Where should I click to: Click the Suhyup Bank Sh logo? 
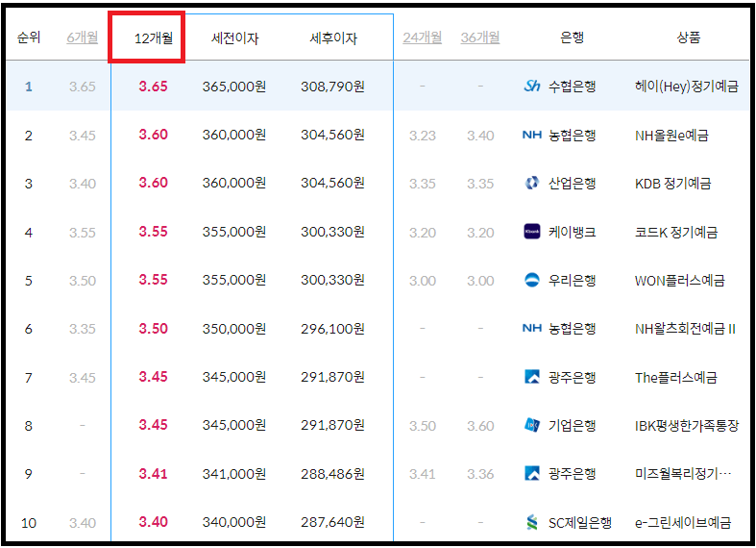coord(532,87)
